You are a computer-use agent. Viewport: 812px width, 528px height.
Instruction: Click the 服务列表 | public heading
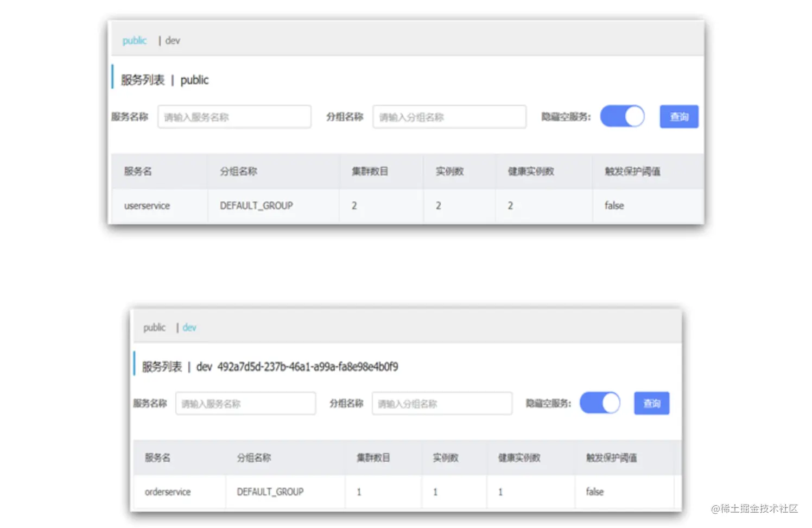(164, 80)
